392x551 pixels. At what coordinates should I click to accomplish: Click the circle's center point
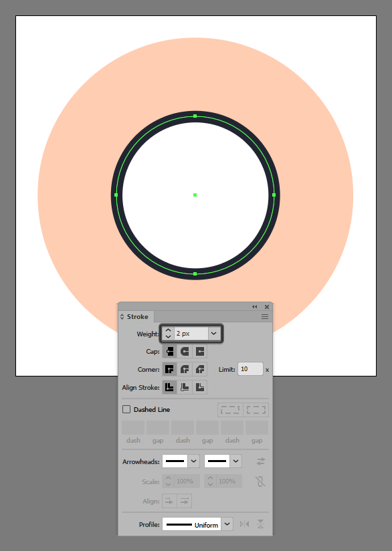[195, 195]
